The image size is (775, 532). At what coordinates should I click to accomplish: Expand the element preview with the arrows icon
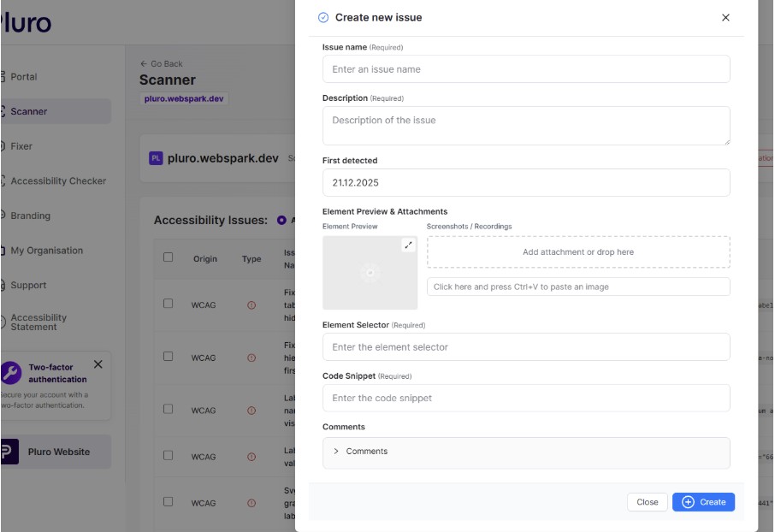click(x=409, y=245)
